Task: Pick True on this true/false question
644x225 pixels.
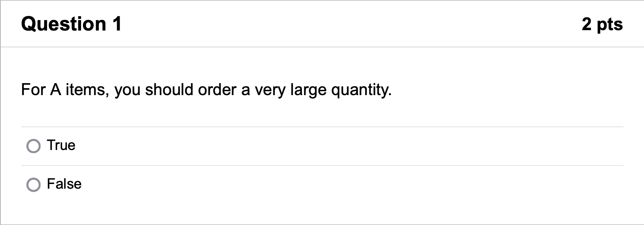Action: coord(34,146)
